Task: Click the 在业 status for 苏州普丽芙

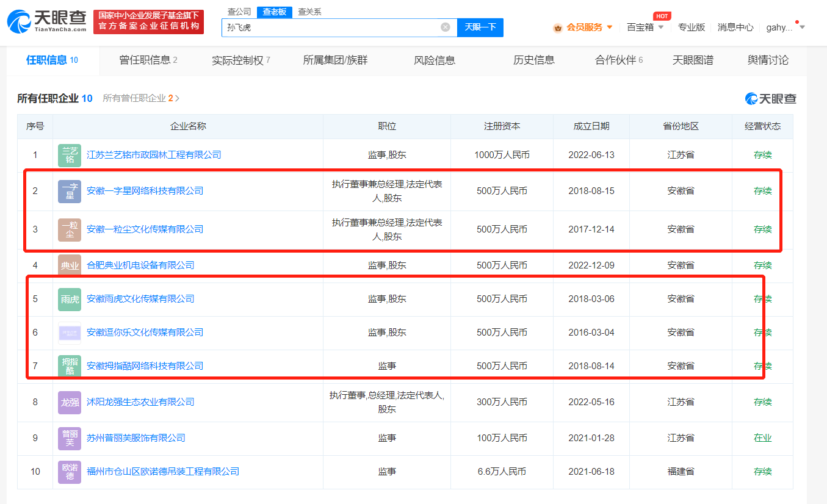Action: tap(763, 438)
